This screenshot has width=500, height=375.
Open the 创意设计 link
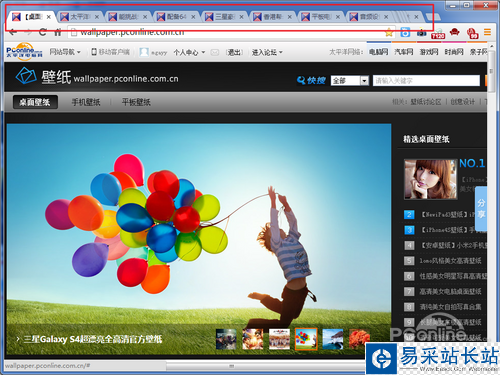pos(463,102)
